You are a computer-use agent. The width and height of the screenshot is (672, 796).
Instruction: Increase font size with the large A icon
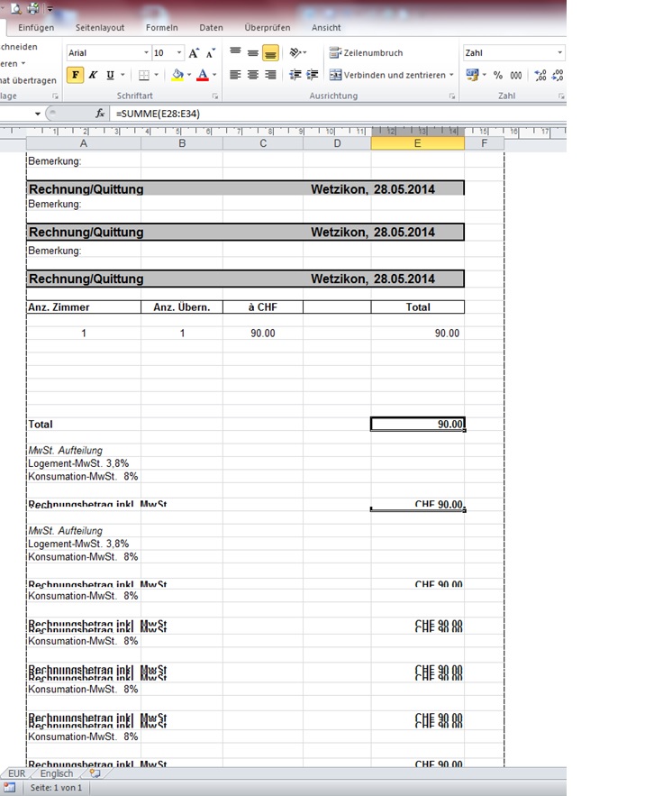coord(194,53)
